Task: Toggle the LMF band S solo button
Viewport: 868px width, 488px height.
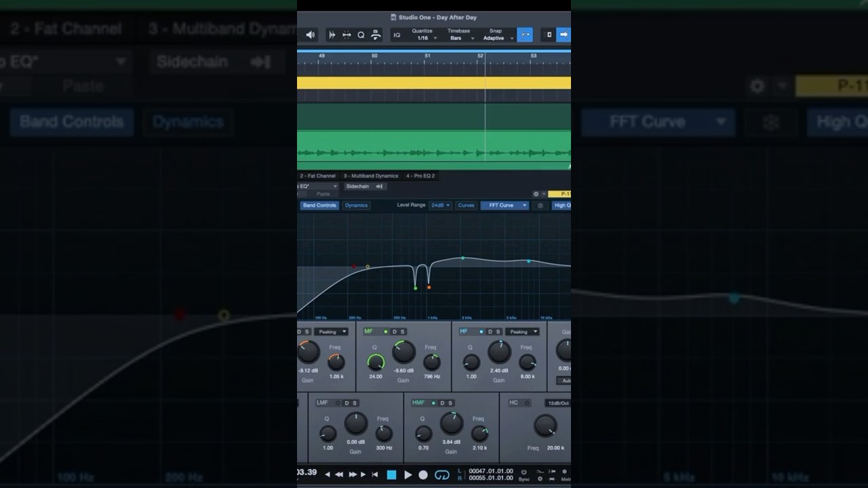Action: (x=354, y=403)
